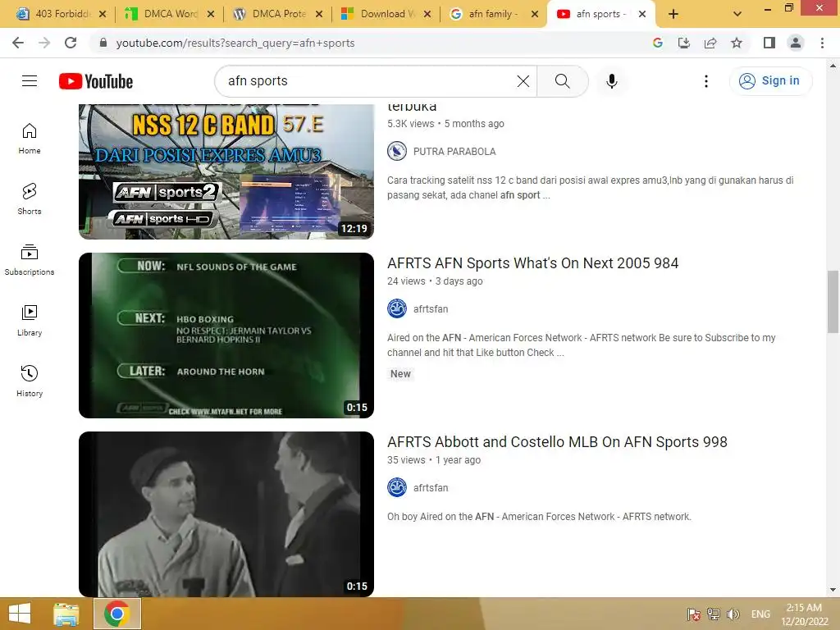Click the Chrome taskbar icon
Screen dimensions: 840x630
pos(117,614)
